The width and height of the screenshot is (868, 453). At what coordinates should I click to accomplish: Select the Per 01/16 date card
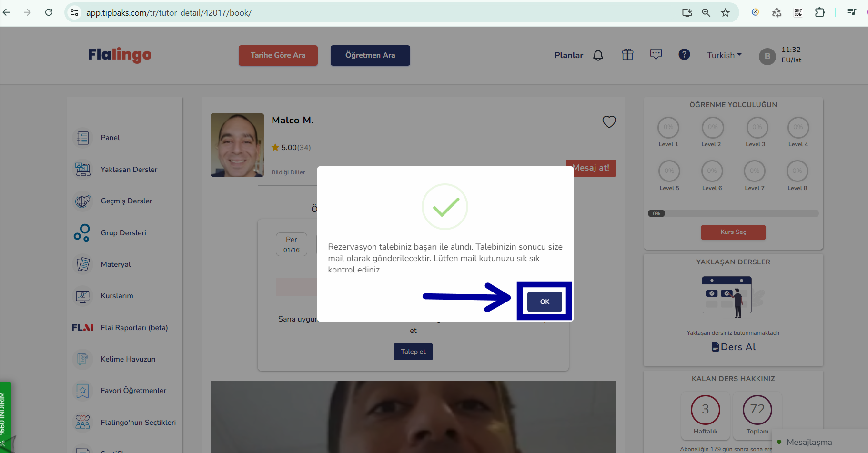pyautogui.click(x=292, y=244)
